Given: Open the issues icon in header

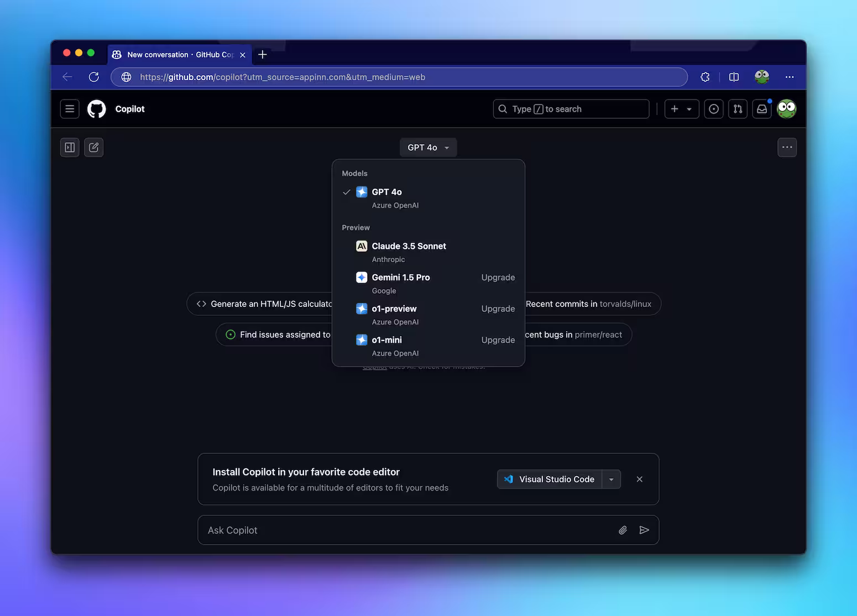Looking at the screenshot, I should 714,109.
